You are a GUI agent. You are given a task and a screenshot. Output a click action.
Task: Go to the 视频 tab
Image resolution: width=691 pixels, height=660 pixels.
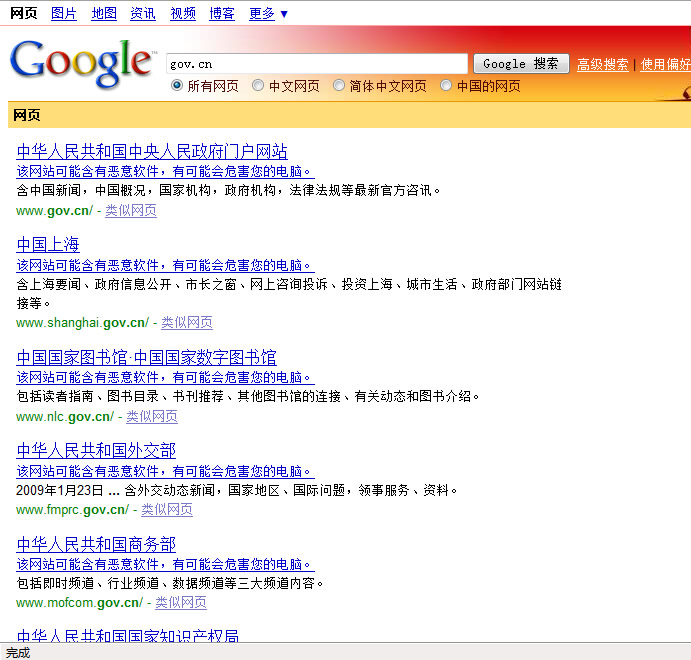click(183, 13)
